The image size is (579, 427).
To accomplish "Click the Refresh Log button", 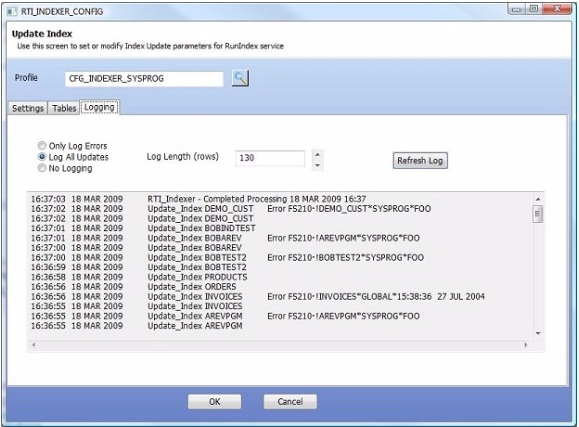I will [x=420, y=161].
